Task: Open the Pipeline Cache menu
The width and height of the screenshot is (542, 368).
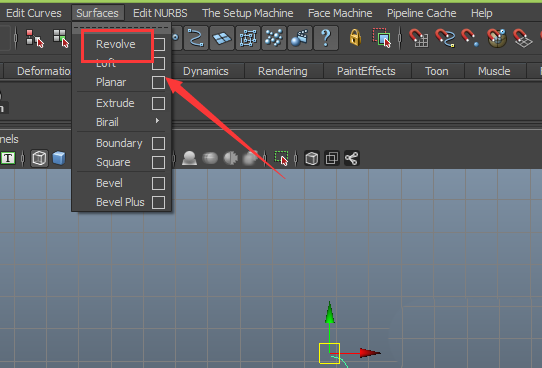Action: [x=421, y=13]
